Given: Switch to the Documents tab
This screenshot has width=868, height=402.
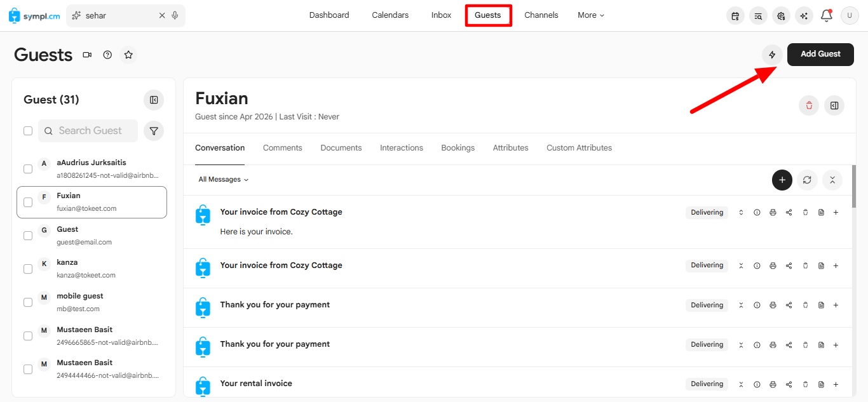Looking at the screenshot, I should [x=341, y=148].
